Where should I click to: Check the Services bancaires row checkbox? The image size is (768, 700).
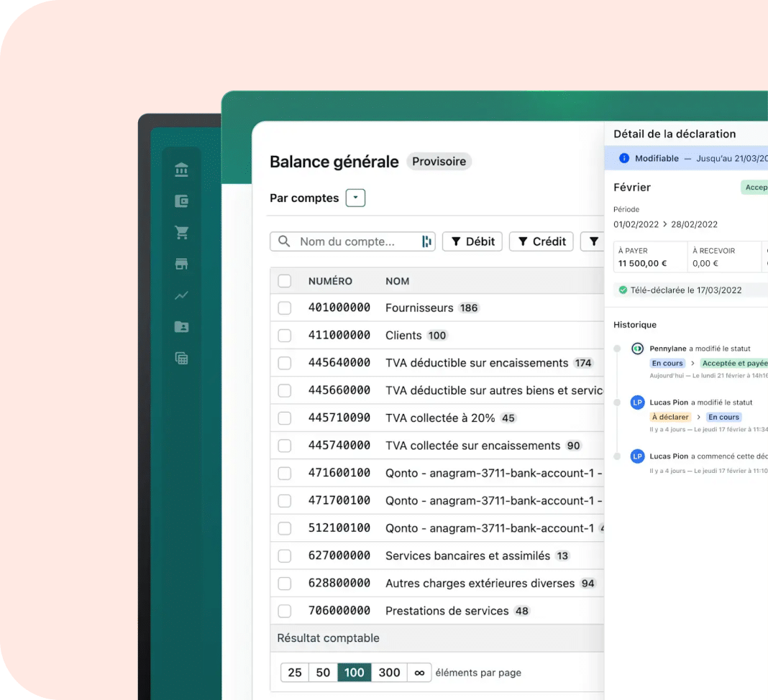click(285, 556)
